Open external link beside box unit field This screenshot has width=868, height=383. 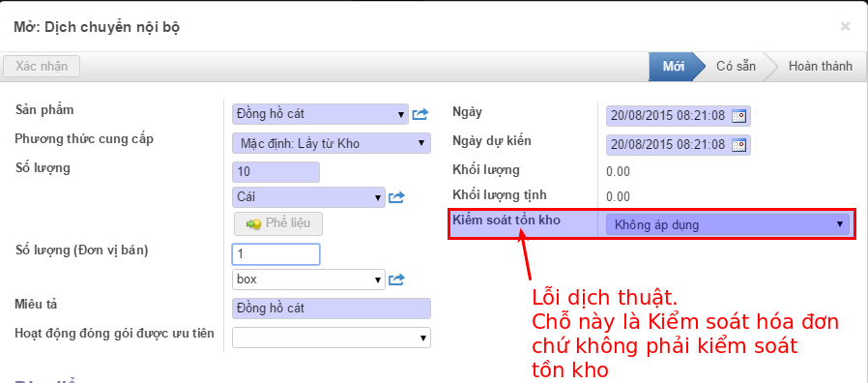click(397, 280)
